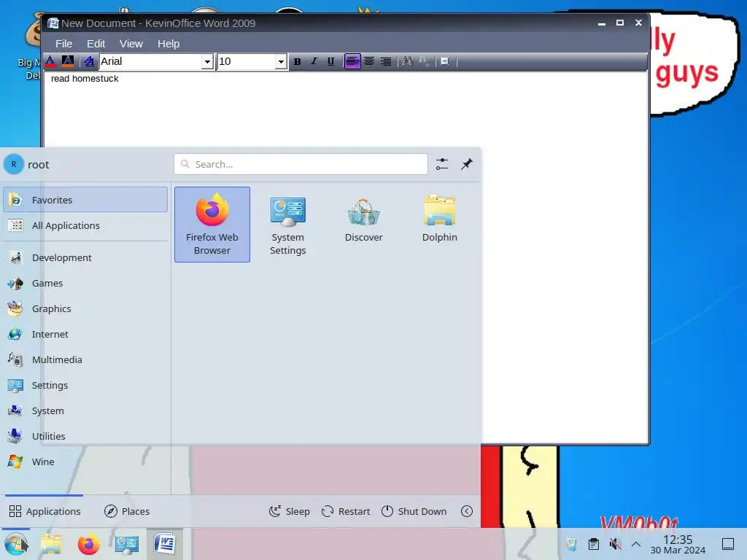
Task: Click the system tray updates shield icon
Action: coord(572,544)
